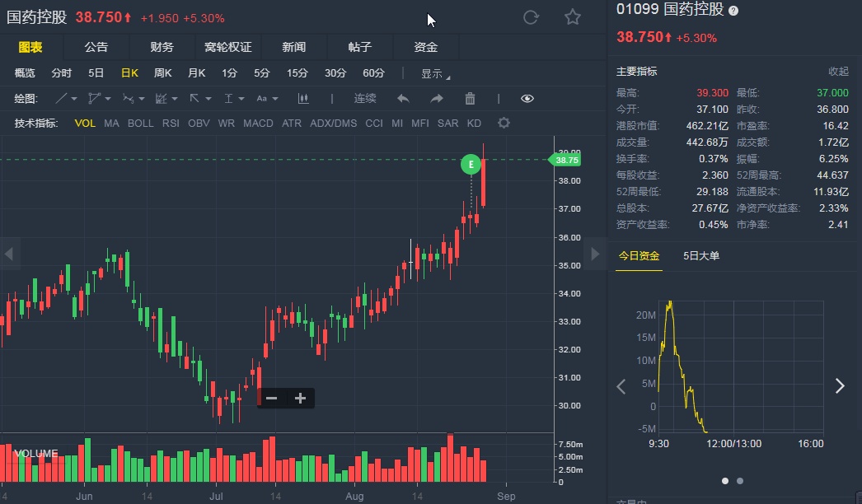Screen dimensions: 862x504
Task: Select the arrow annotation tool
Action: (x=194, y=98)
